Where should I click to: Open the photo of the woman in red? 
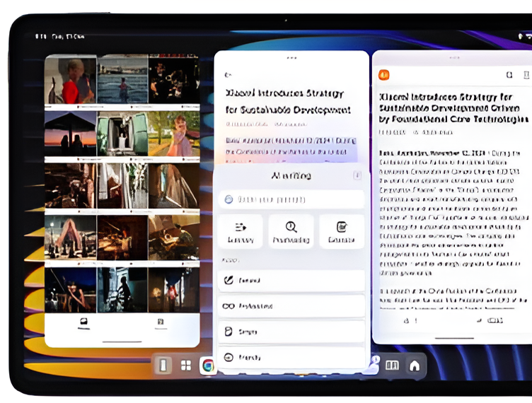pos(71,81)
